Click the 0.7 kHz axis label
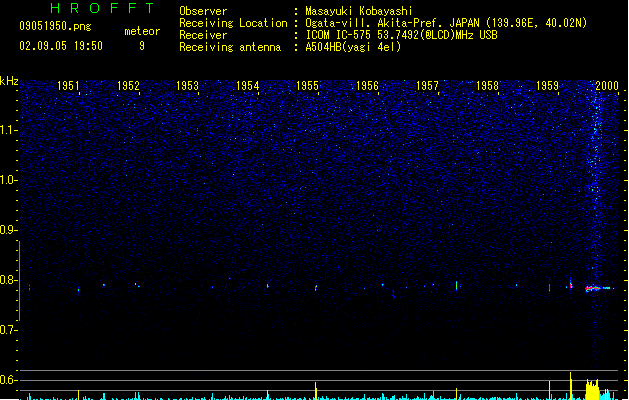 pos(8,330)
